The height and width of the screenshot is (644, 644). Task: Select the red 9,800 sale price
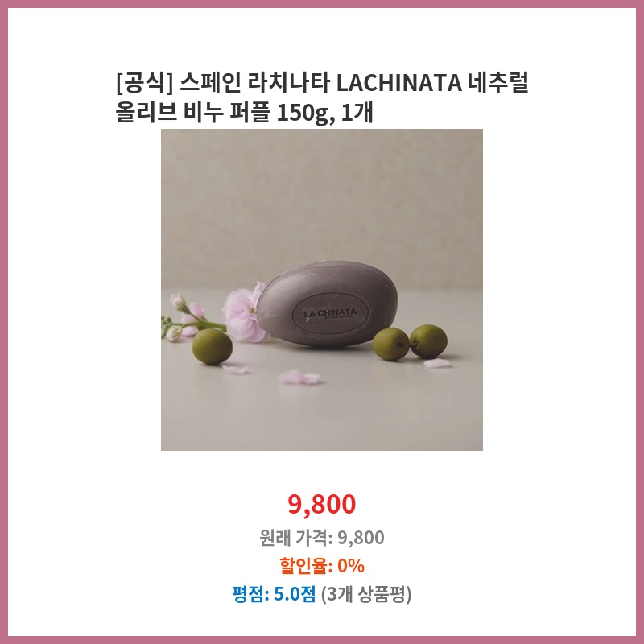point(321,504)
